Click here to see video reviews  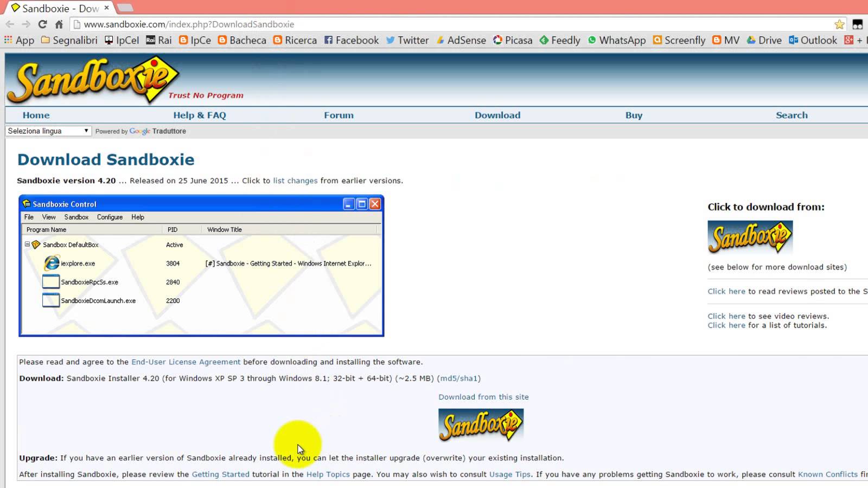coord(726,316)
